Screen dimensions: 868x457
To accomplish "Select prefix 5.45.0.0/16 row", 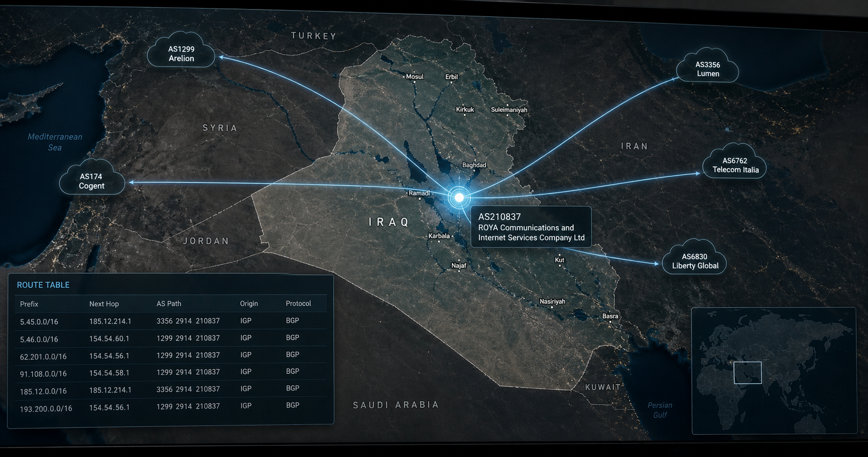I will (x=171, y=321).
